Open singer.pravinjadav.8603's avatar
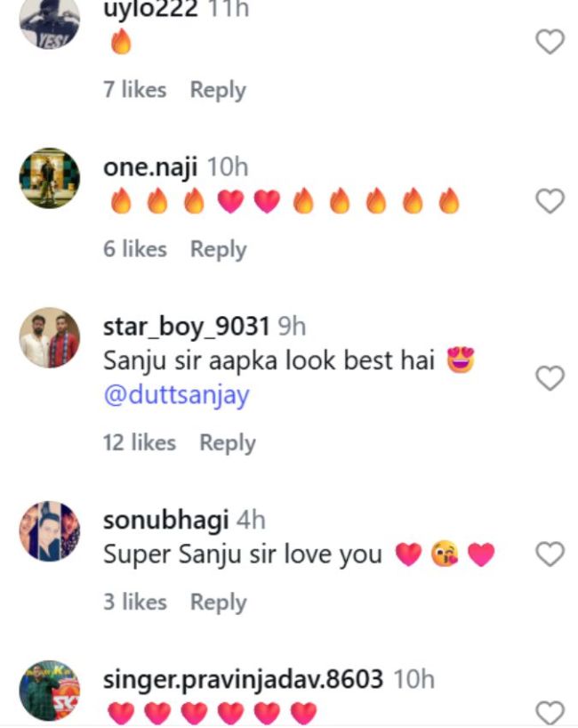578x728 pixels. point(50,691)
